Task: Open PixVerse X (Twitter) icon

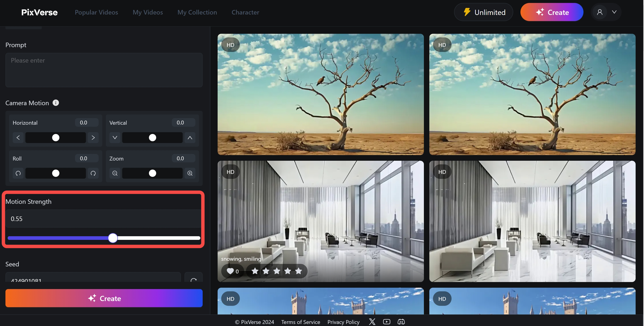Action: click(372, 322)
